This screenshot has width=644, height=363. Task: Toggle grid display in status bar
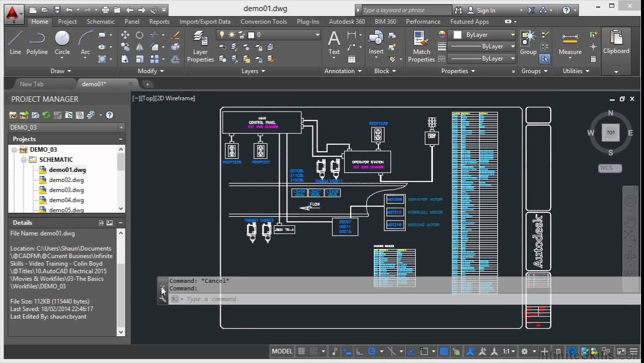click(301, 351)
